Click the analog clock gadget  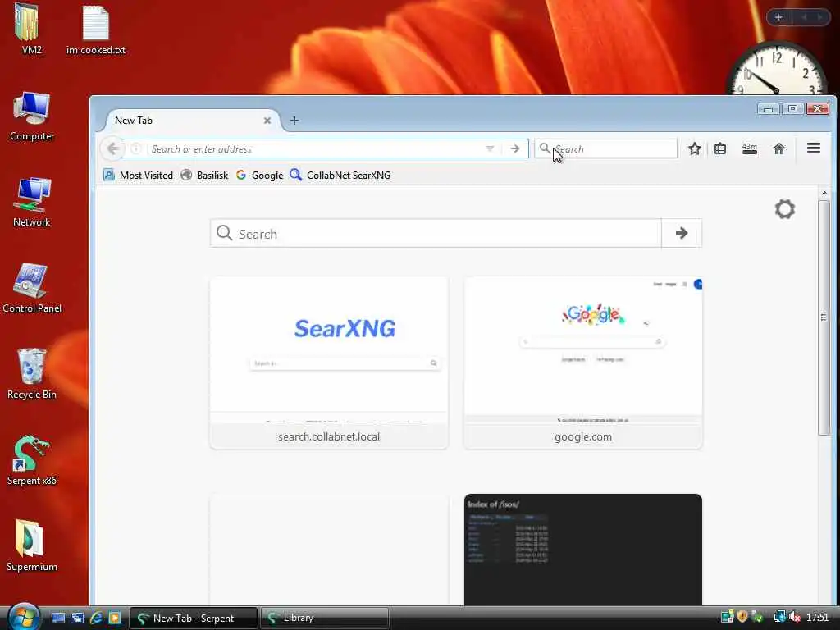(x=776, y=68)
